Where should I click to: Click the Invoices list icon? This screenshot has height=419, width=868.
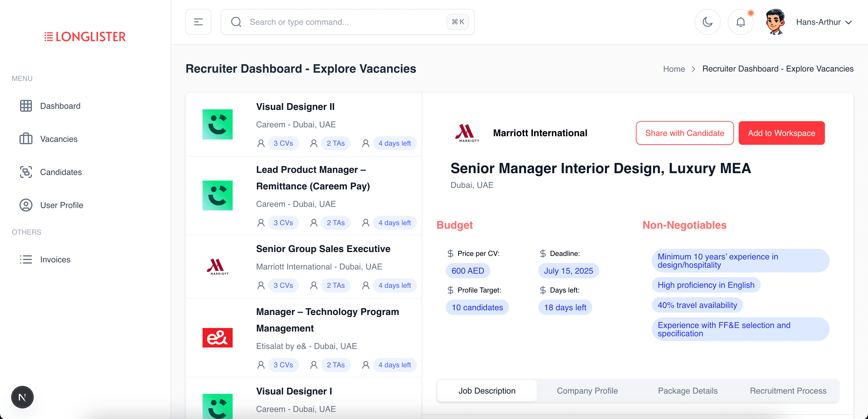coord(26,259)
